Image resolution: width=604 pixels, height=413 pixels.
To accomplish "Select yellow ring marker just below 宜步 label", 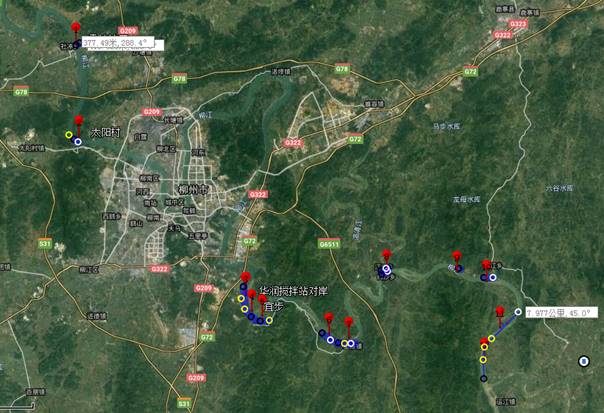I will 269,320.
